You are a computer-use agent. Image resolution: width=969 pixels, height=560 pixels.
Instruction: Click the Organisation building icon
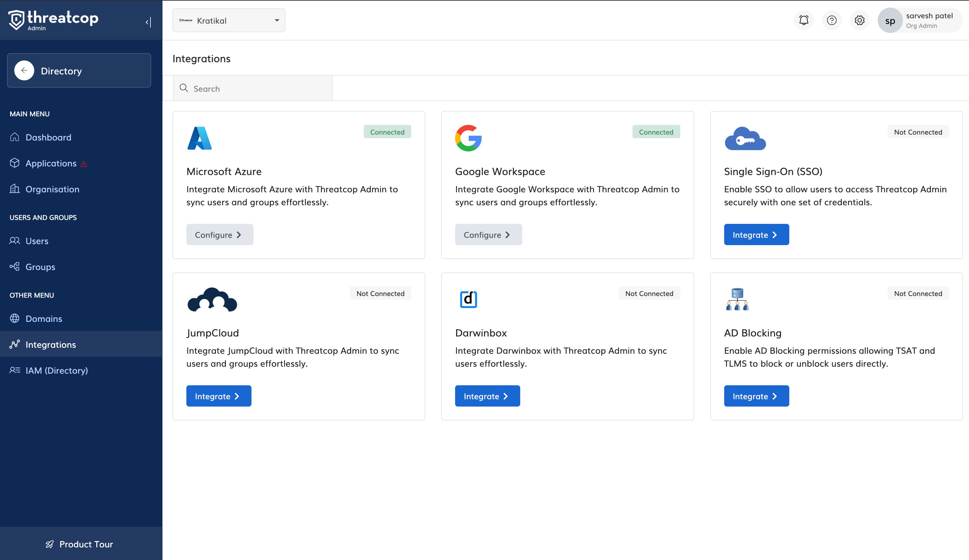click(x=15, y=189)
